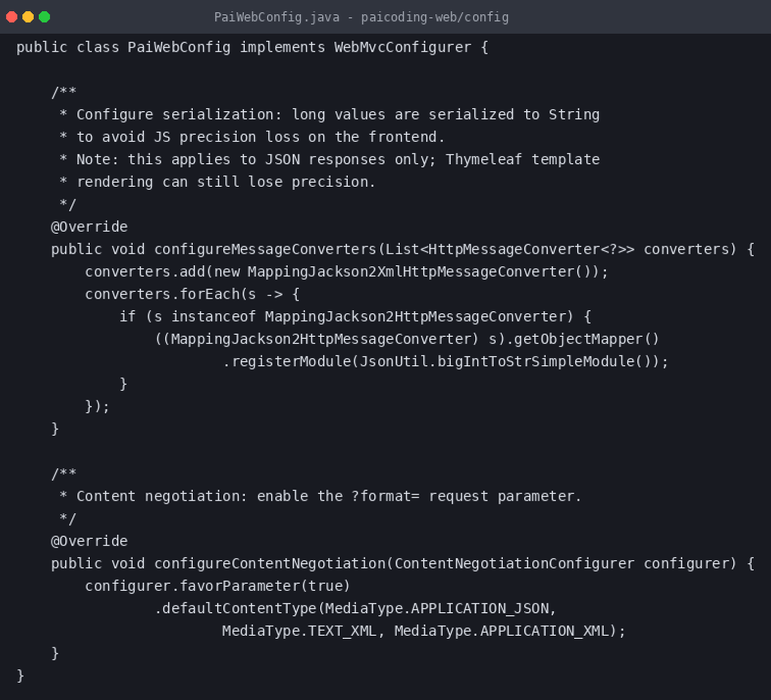Click the final closing brace of the class
Image resolution: width=771 pixels, height=700 pixels.
[20, 676]
